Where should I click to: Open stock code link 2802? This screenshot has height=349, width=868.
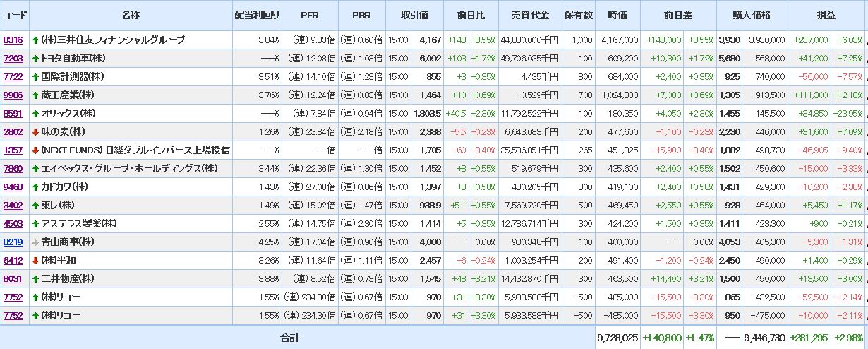[x=13, y=132]
